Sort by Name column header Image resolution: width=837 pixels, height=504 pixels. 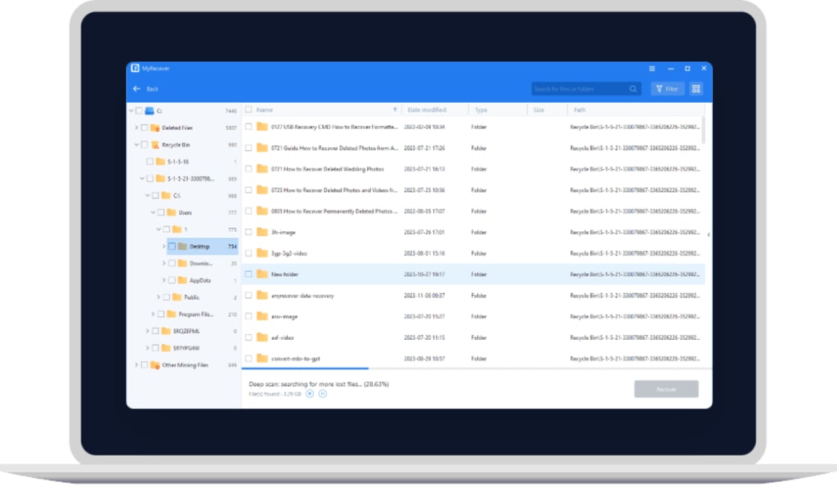265,109
